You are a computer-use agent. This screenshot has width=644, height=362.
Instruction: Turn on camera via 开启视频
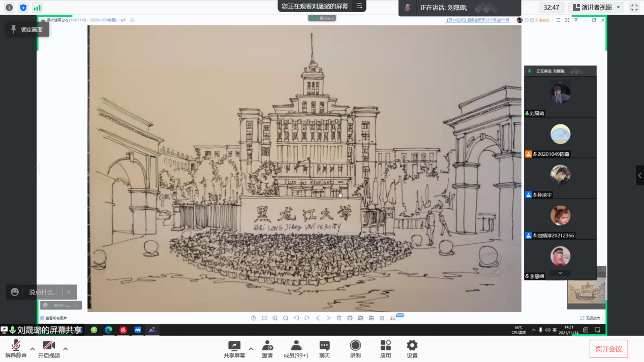coord(49,346)
